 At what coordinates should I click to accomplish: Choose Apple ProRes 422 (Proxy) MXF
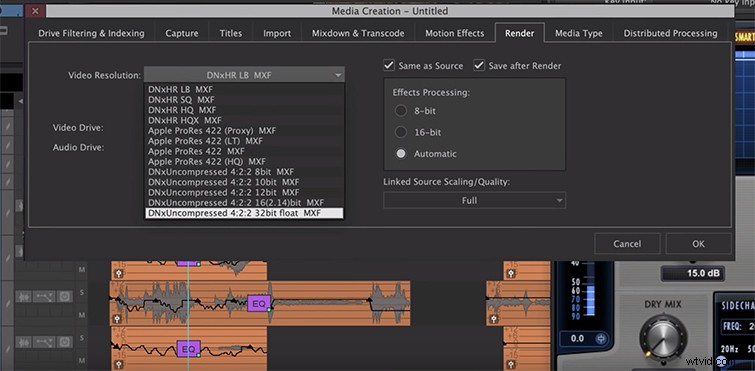click(x=244, y=130)
